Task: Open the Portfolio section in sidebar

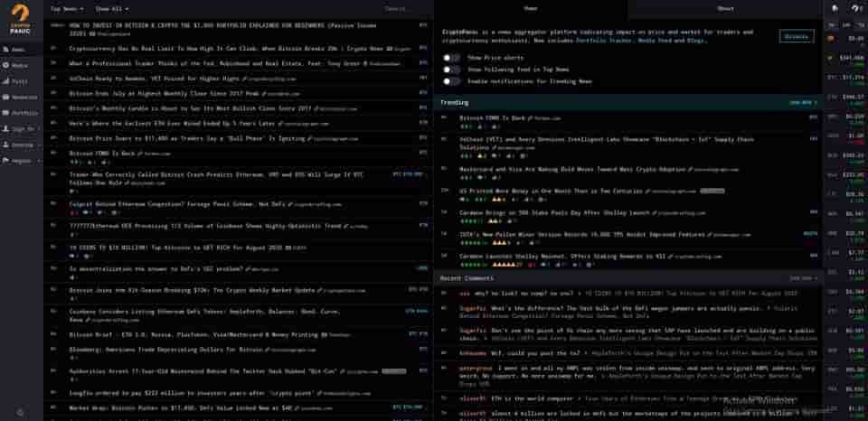Action: click(x=21, y=113)
